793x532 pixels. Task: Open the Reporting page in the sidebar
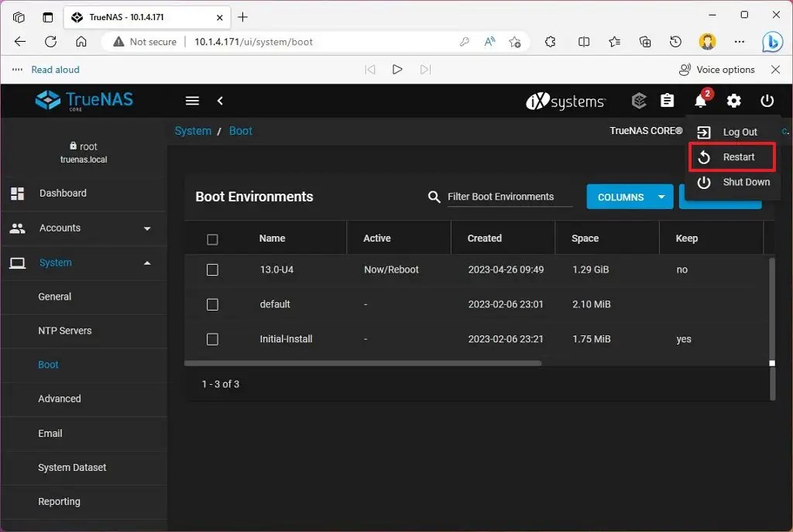click(59, 501)
